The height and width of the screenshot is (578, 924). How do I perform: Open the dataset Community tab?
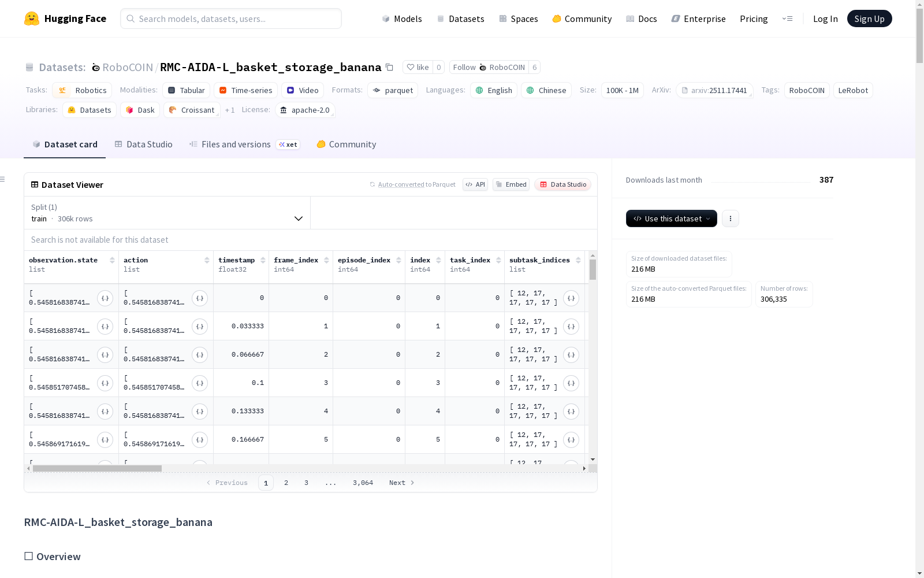[346, 144]
